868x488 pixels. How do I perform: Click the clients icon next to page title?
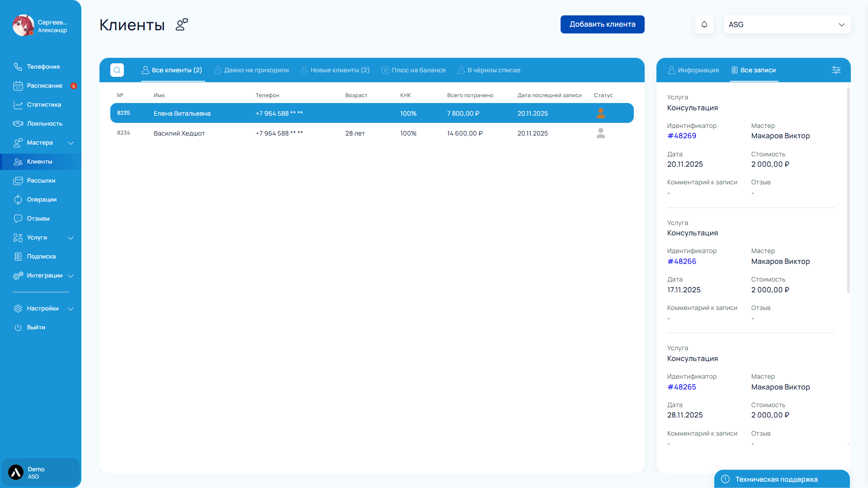tap(182, 24)
